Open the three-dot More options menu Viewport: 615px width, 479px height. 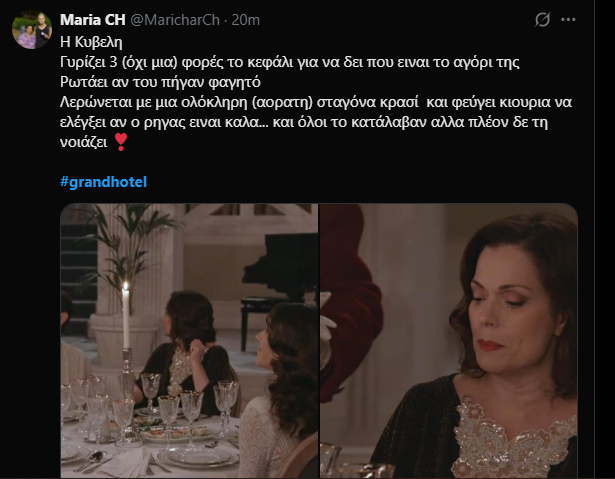tap(568, 19)
